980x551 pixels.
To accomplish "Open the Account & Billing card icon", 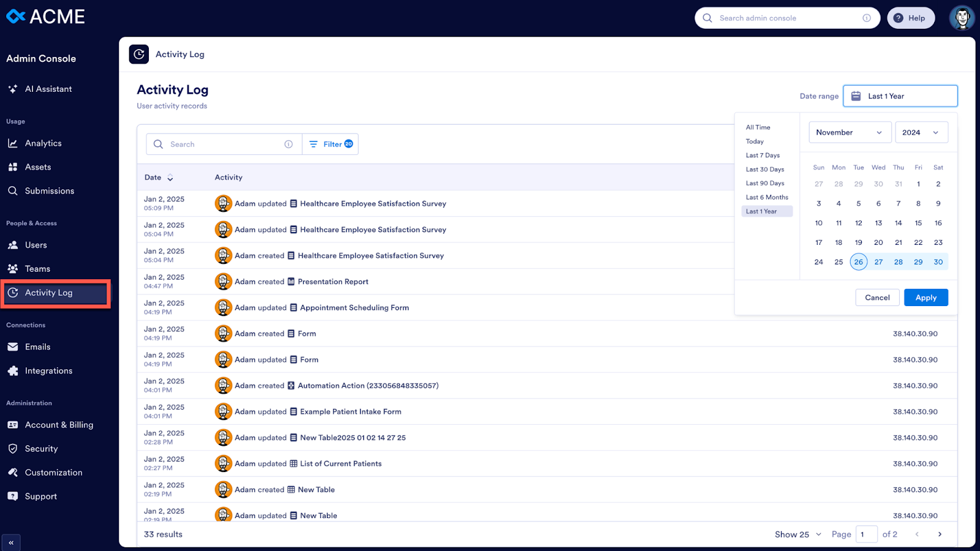I will tap(12, 425).
